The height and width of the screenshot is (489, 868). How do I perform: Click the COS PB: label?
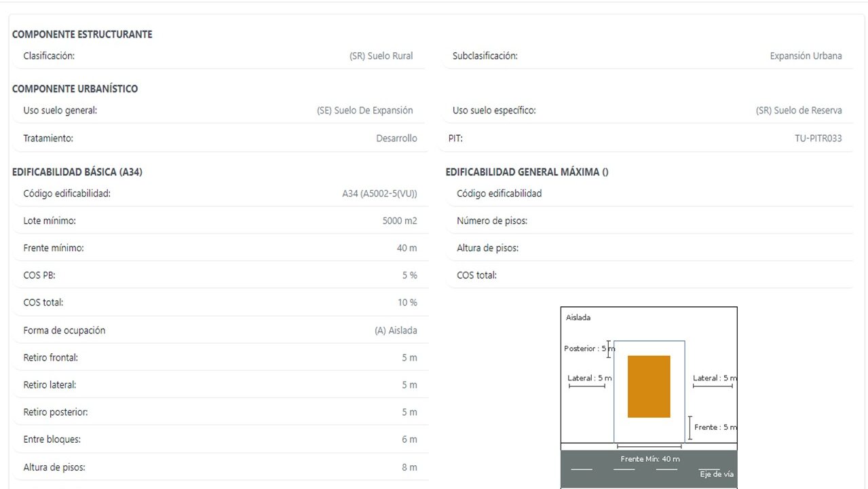coord(39,276)
